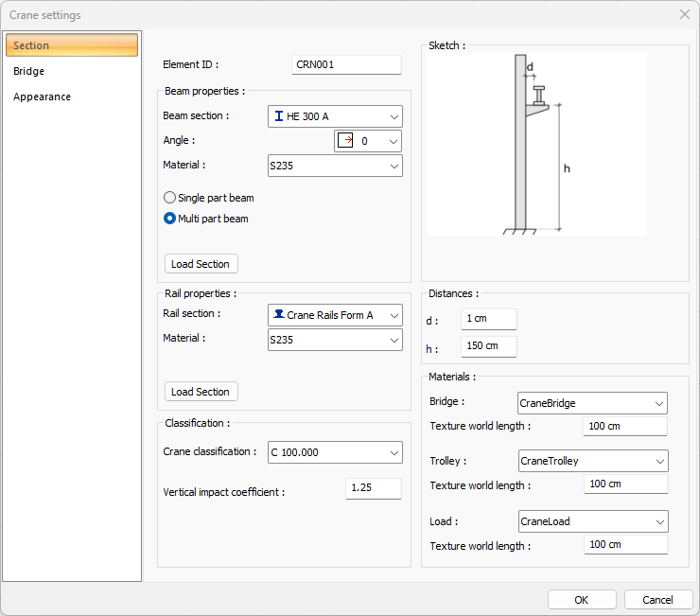Select Single part beam option

170,198
